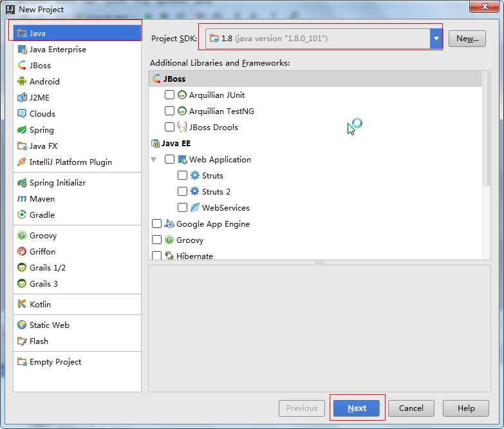This screenshot has width=504, height=429.
Task: Pick the Gradle icon
Action: click(22, 214)
